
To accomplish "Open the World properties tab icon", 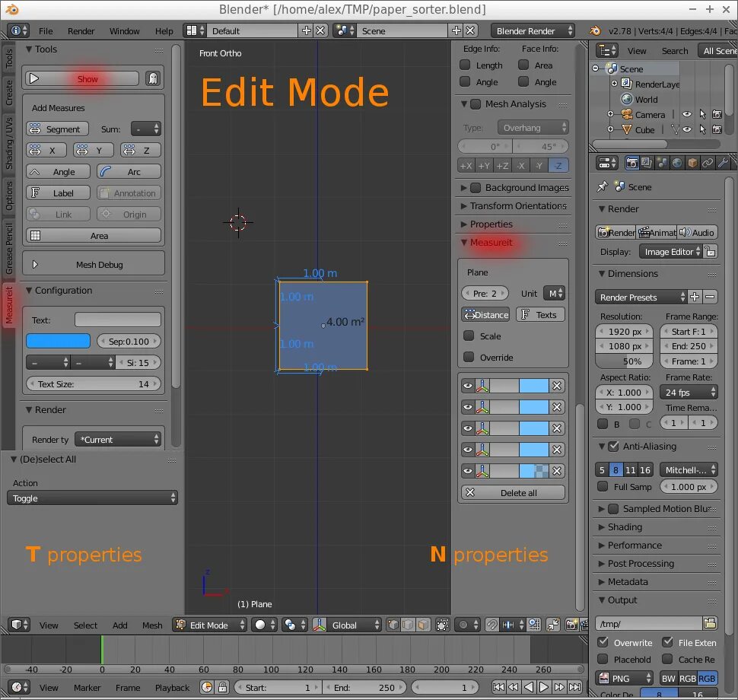I will coord(677,164).
